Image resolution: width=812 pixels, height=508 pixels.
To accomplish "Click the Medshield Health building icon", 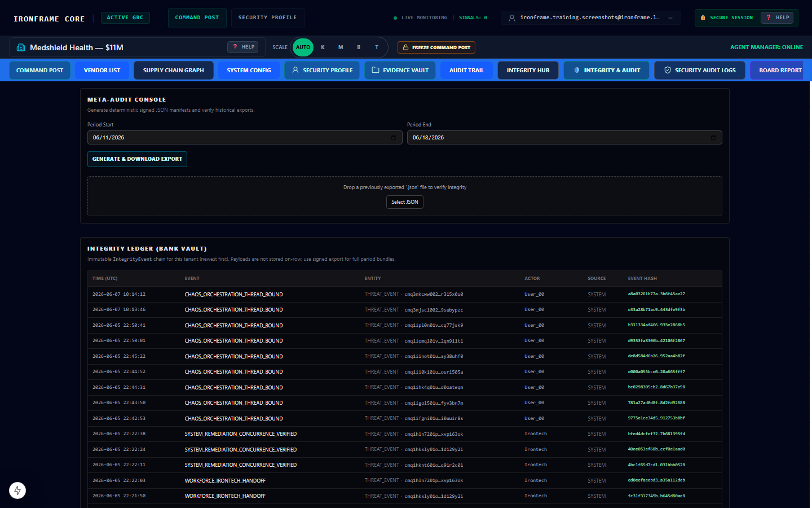I will pos(21,47).
